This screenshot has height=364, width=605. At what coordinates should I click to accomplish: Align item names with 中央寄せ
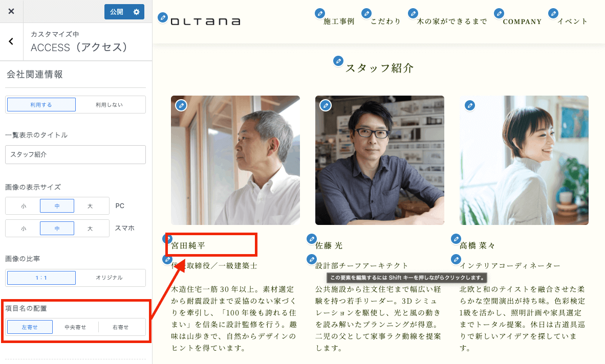pos(75,327)
